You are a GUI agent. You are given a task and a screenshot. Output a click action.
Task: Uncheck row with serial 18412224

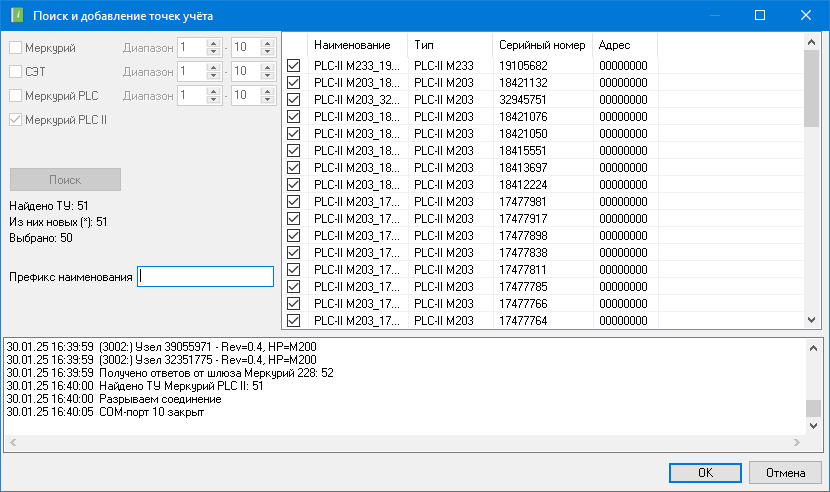[293, 184]
